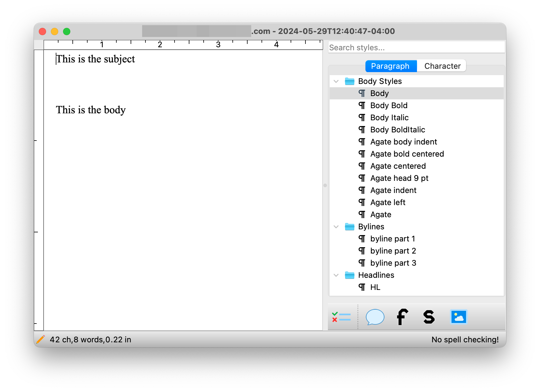Collapse the Body Styles group chevron
This screenshot has width=540, height=392.
coord(336,81)
